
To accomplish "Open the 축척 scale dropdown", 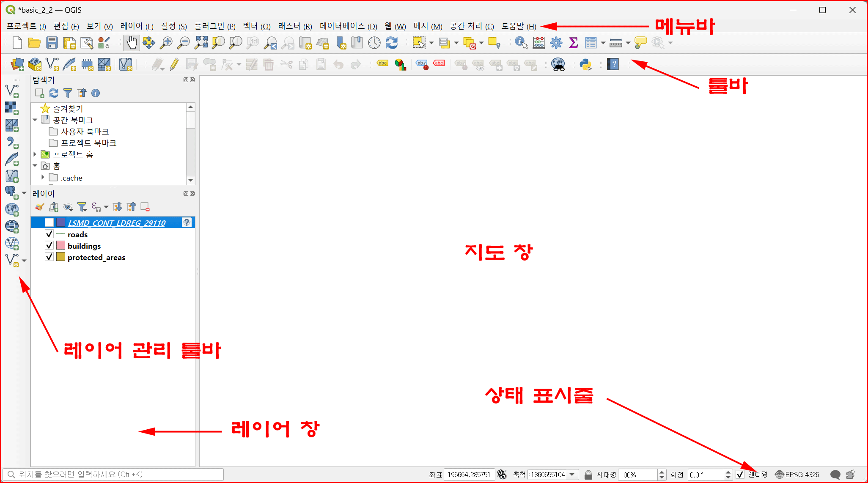I will point(572,475).
